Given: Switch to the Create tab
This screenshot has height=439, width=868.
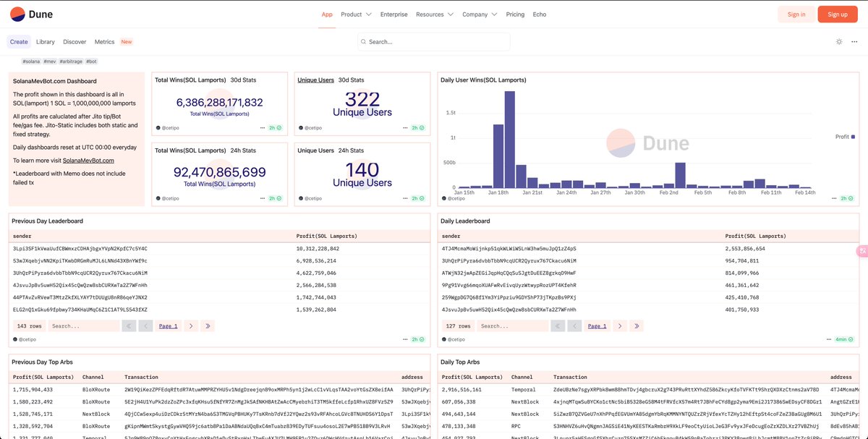Looking at the screenshot, I should (x=19, y=42).
